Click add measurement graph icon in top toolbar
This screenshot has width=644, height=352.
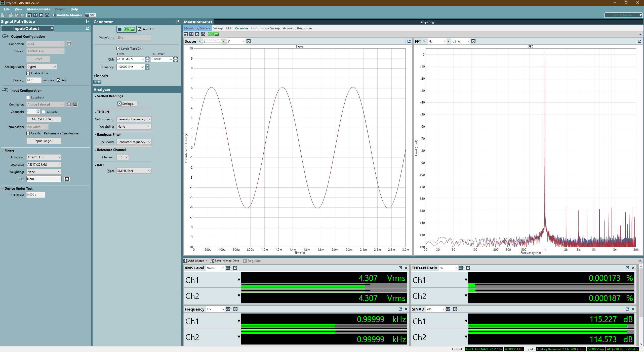(x=47, y=15)
